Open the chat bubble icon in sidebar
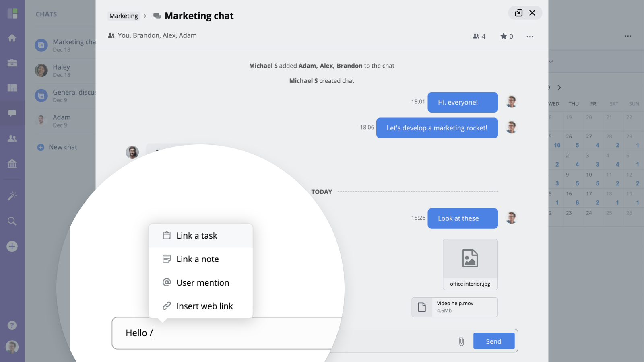Screen dimensions: 644x362 coord(12,113)
